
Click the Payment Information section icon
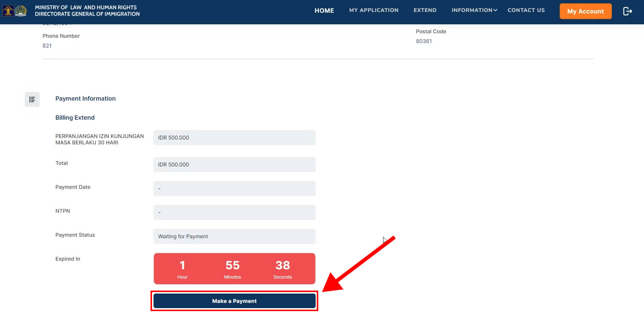click(32, 99)
